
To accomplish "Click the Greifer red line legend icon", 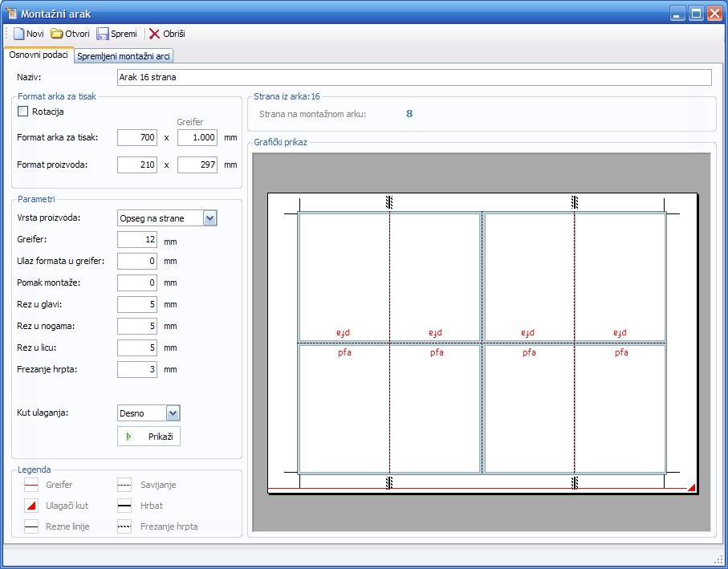I will click(x=31, y=485).
